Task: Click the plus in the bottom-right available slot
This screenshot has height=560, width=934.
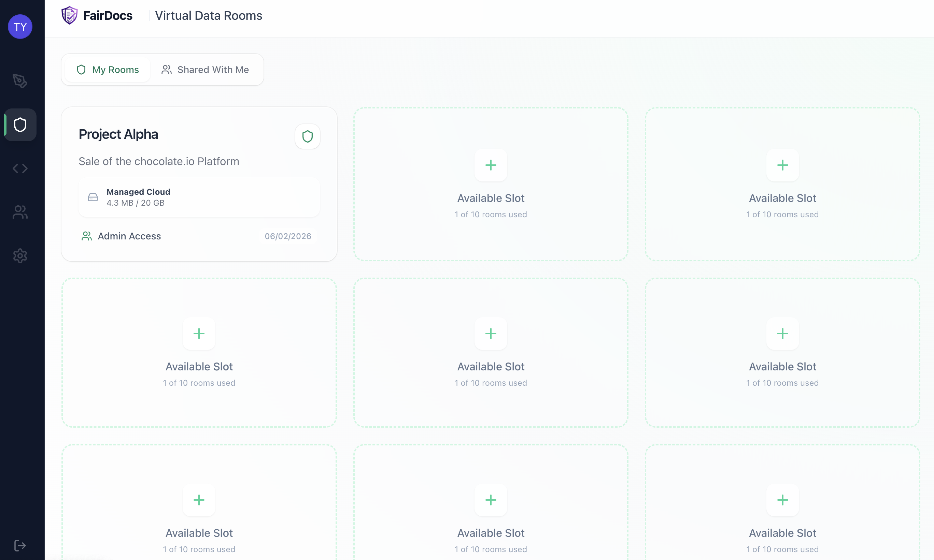Action: (782, 500)
